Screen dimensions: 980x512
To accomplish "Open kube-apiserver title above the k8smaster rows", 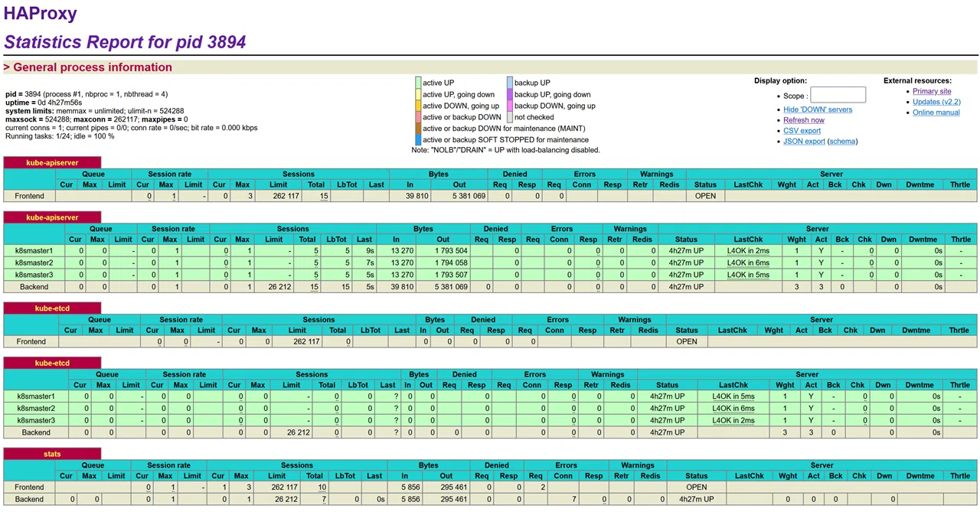I will (52, 217).
